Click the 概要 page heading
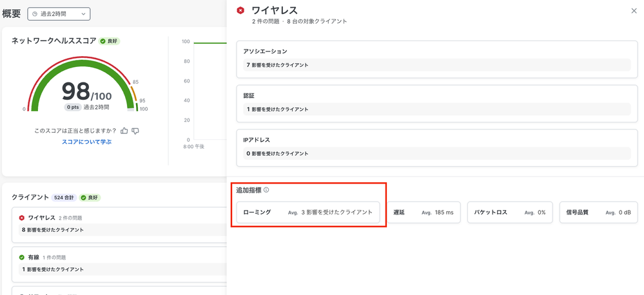 [12, 14]
